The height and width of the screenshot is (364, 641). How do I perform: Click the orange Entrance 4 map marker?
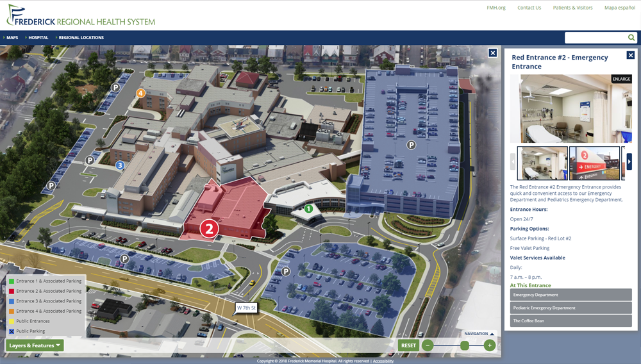(140, 93)
